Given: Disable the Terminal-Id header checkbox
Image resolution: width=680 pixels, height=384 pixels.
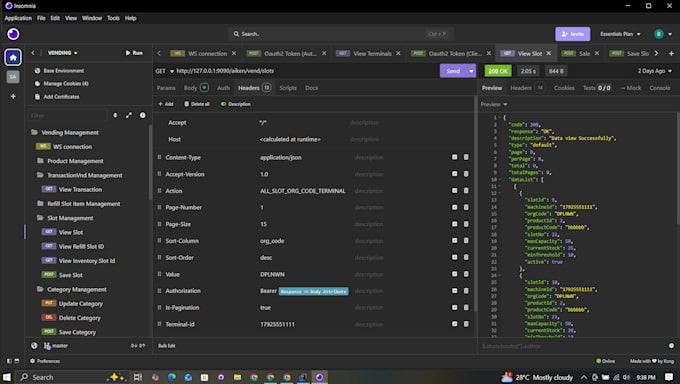Looking at the screenshot, I should 454,324.
